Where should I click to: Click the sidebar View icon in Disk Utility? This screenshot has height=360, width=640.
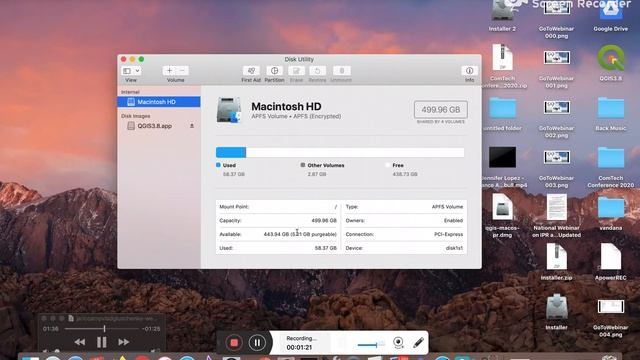coord(127,71)
